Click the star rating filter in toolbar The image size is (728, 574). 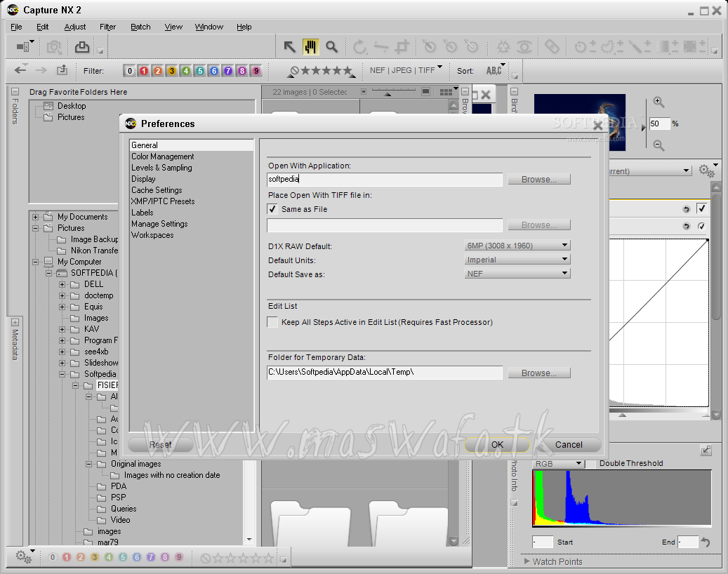point(322,71)
